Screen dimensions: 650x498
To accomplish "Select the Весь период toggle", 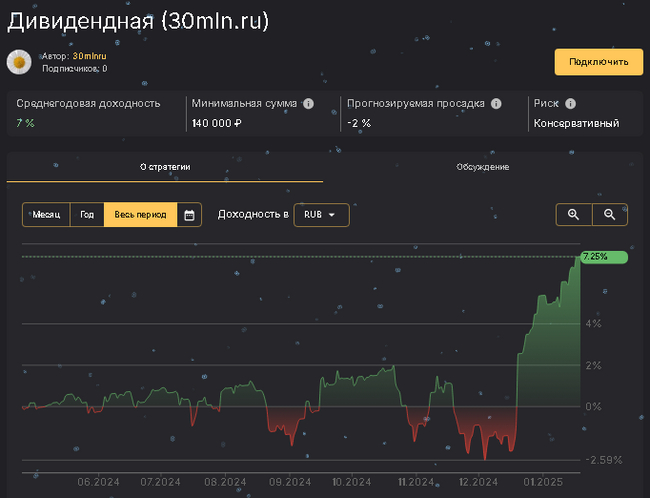I will point(140,215).
